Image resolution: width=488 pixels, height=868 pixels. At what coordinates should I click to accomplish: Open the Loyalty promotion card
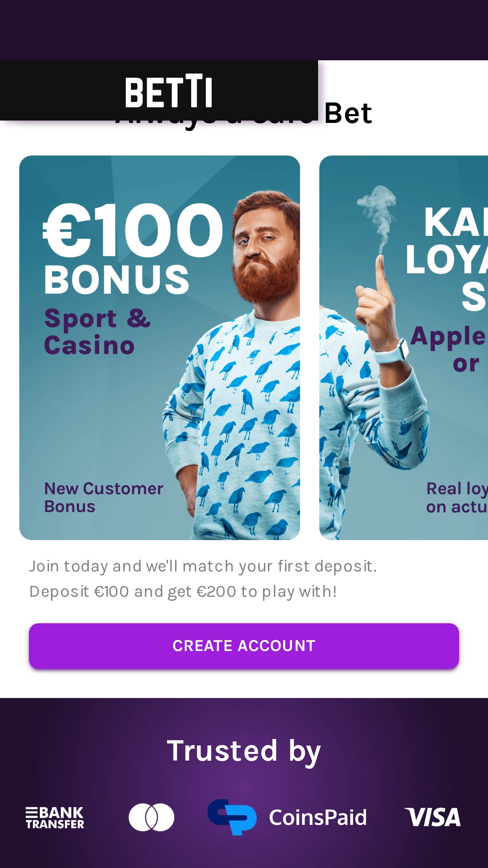[404, 348]
